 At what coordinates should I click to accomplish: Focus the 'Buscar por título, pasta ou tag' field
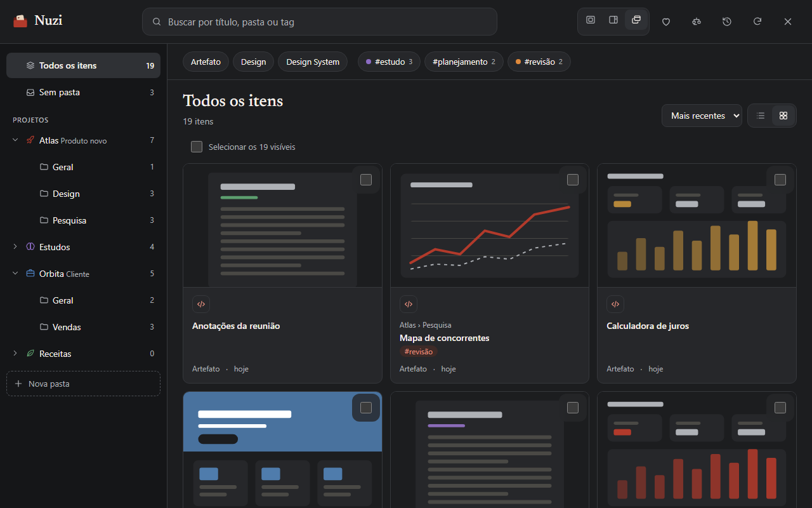click(320, 22)
